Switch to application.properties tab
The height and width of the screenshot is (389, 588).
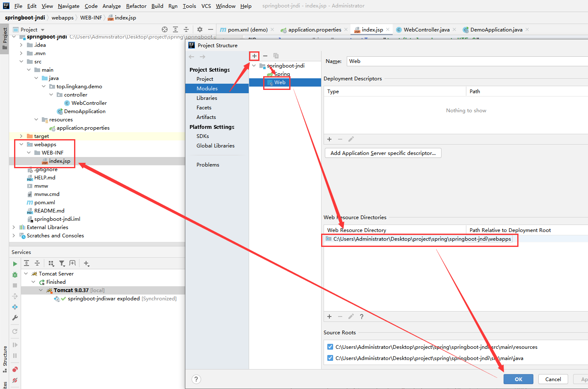[x=314, y=30]
